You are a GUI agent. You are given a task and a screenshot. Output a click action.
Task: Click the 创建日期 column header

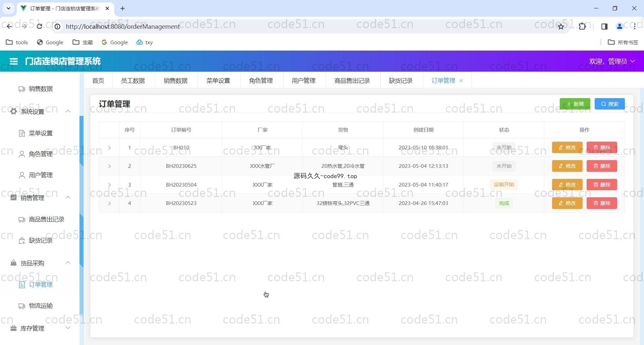(423, 130)
